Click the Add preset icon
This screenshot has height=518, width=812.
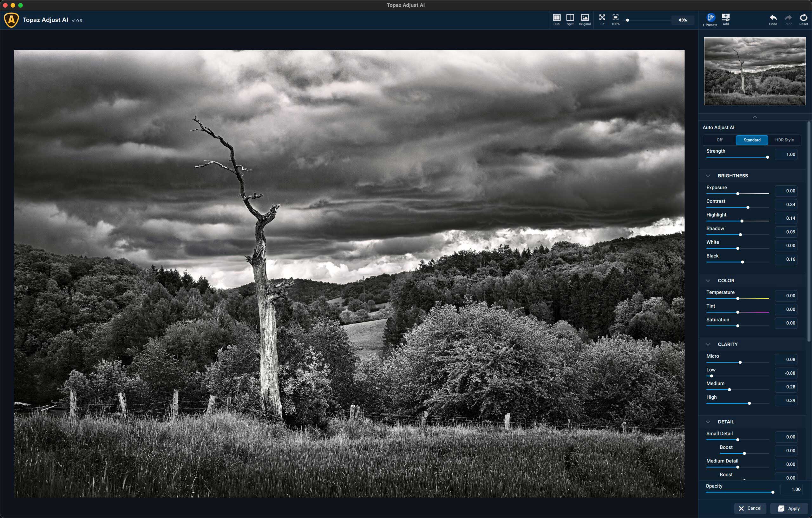tap(725, 19)
